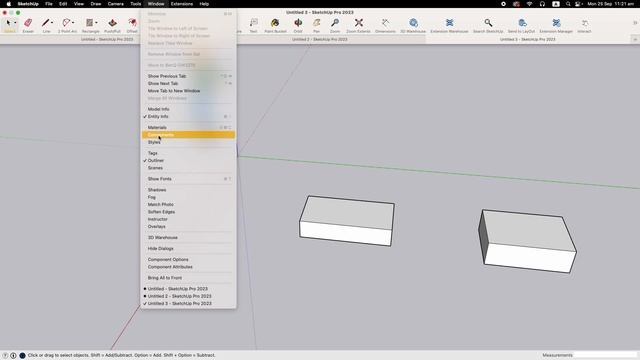Switch to Untitled - SketchUp Pro 2023 window entry in the Window menu

pyautogui.click(x=188, y=289)
